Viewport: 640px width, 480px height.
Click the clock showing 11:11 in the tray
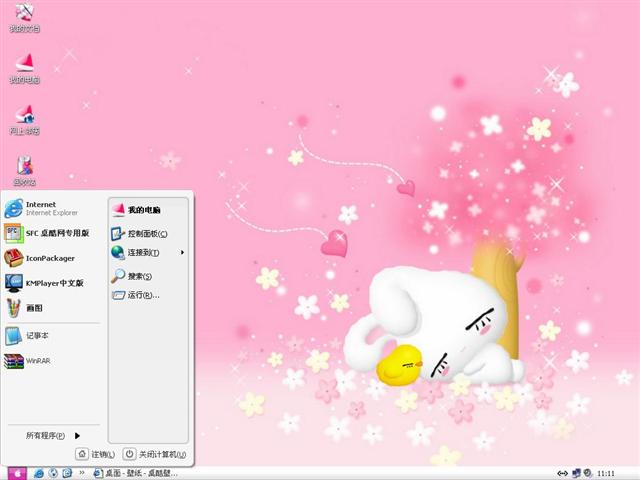coord(605,472)
